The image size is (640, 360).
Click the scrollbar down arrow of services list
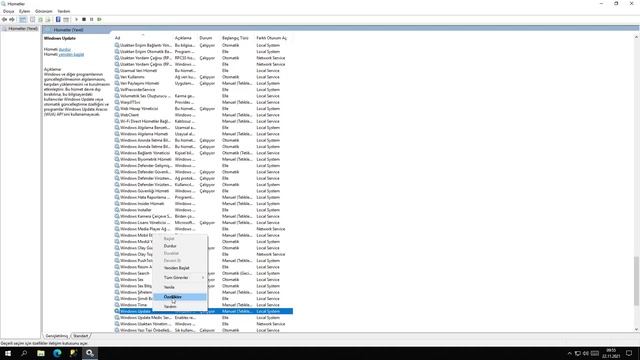[x=636, y=329]
